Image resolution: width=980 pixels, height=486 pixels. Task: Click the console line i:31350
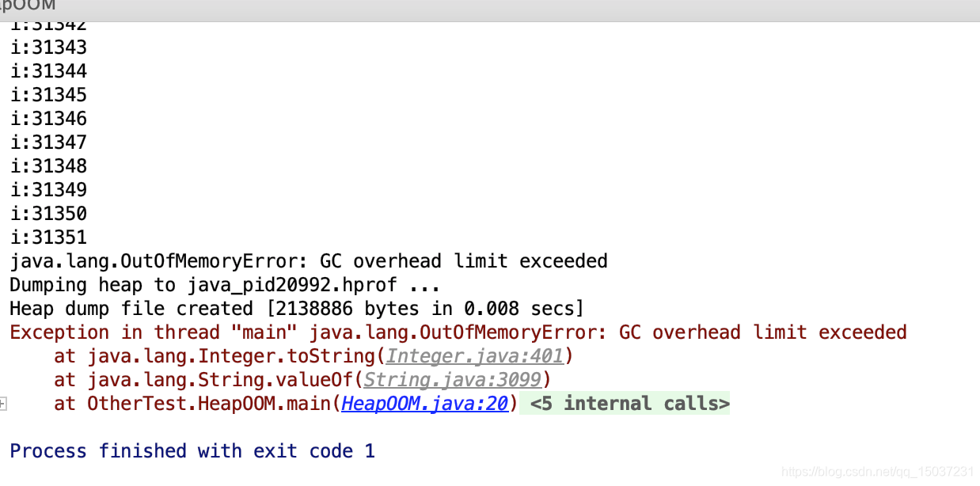48,214
